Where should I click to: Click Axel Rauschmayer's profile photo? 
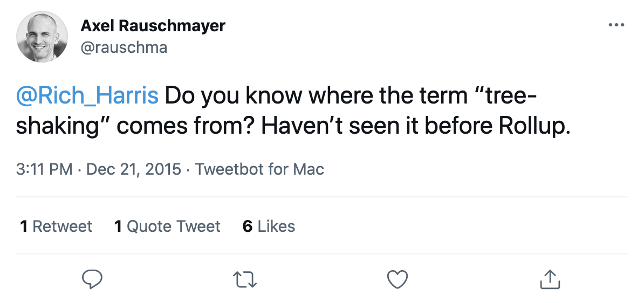coord(42,36)
